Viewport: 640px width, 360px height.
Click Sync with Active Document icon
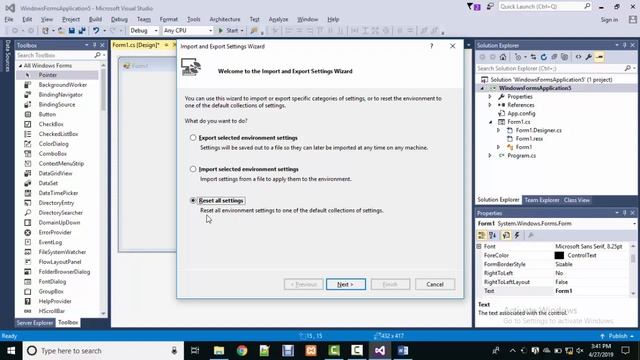click(x=533, y=57)
